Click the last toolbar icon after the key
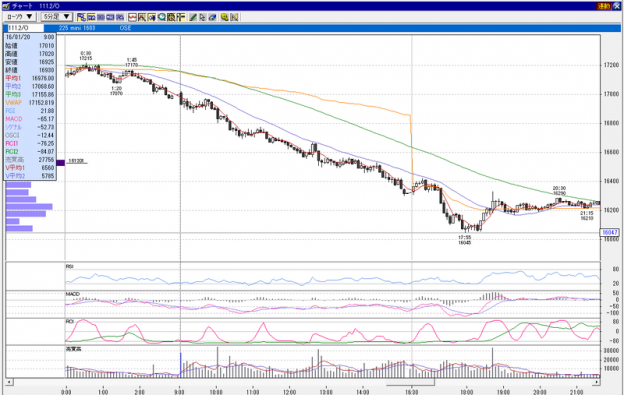 [x=234, y=17]
